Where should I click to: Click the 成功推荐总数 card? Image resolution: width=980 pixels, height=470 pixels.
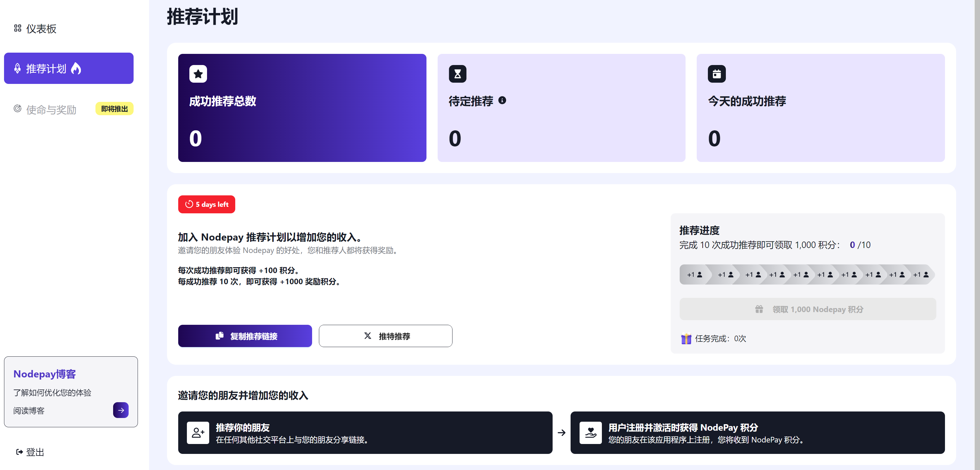tap(302, 108)
